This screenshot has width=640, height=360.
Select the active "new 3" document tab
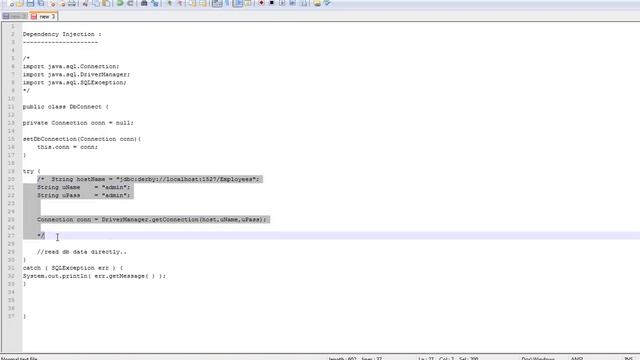(43, 16)
